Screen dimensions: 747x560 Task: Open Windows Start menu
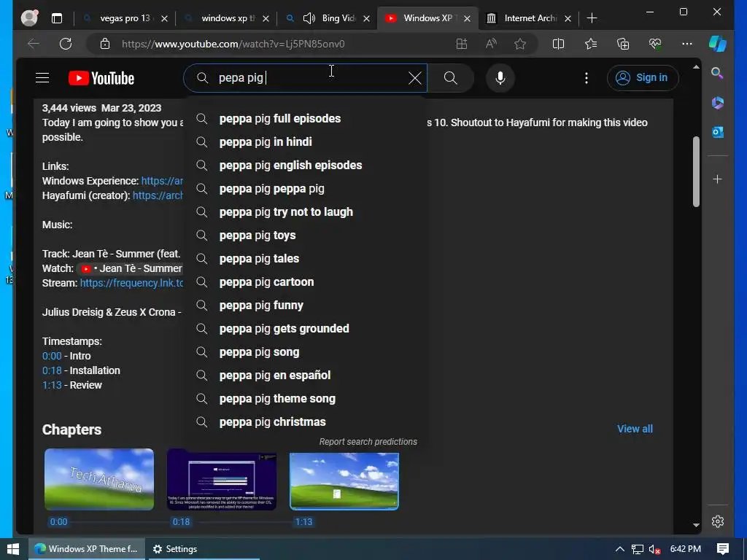pos(13,549)
